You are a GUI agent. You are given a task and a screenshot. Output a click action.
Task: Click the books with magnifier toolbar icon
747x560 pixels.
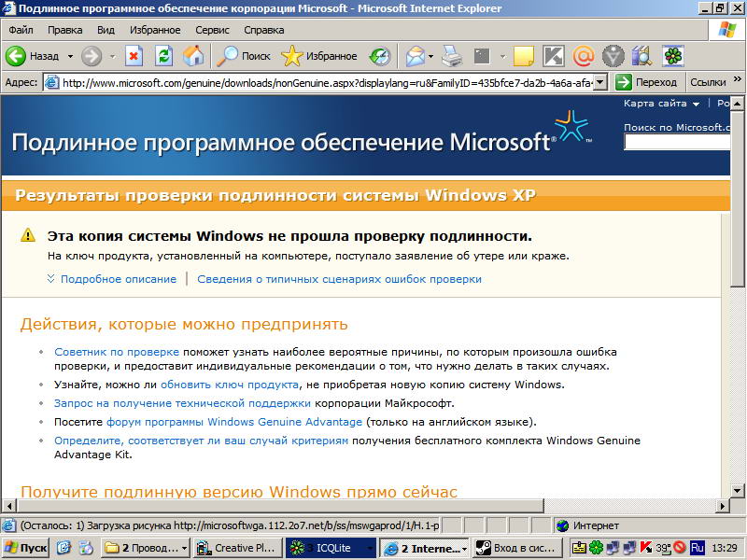pyautogui.click(x=642, y=56)
